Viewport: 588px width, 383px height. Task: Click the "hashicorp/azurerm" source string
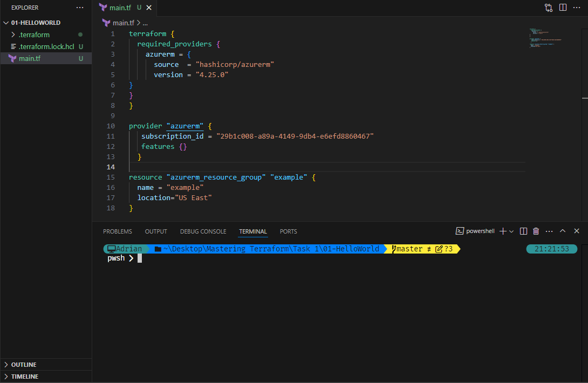point(235,65)
